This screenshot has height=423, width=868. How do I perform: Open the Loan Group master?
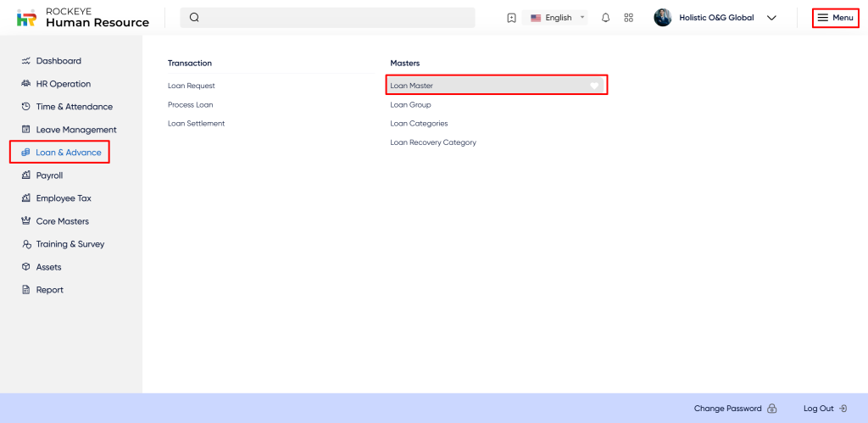point(410,105)
